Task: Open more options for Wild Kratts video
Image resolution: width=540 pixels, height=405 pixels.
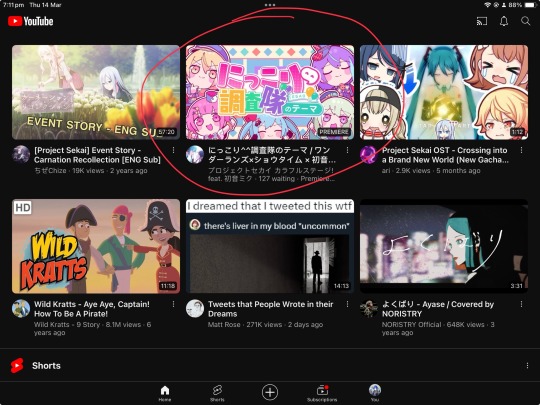Action: [173, 304]
